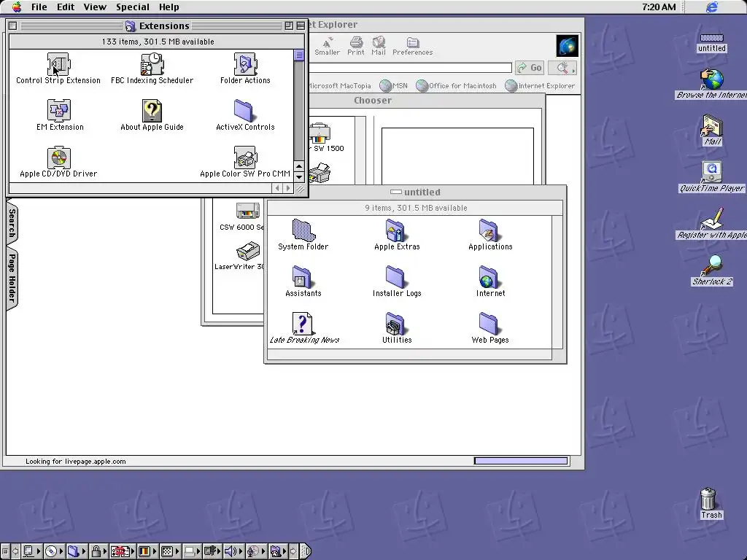This screenshot has height=560, width=747.
Task: Open the computer-icon control strip module
Action: point(31,551)
